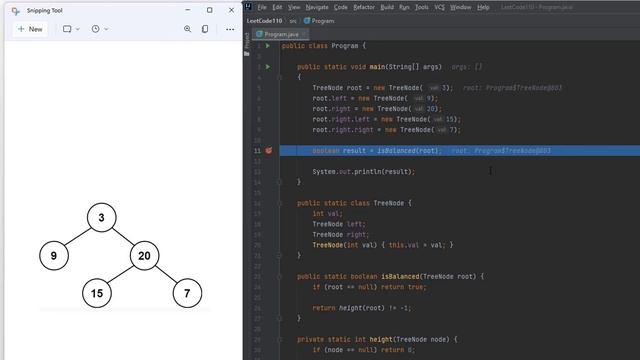Open the Navigate menu
640x360 pixels.
click(317, 7)
